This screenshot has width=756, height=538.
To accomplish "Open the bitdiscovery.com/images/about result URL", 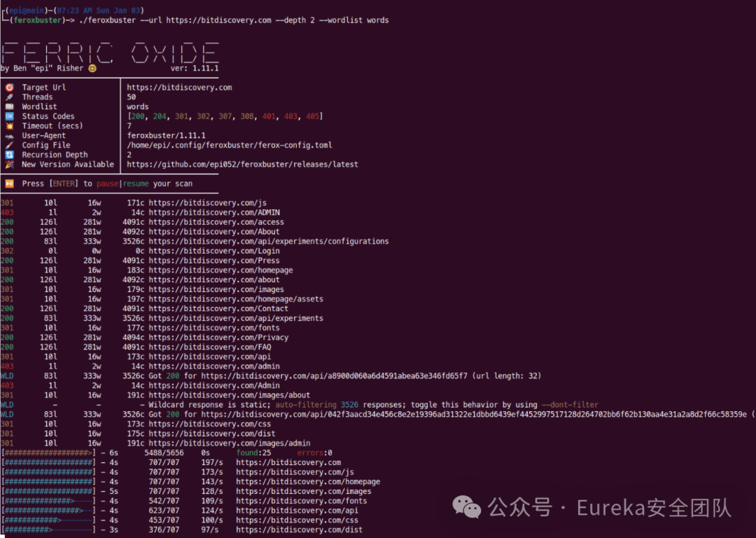I will click(230, 395).
